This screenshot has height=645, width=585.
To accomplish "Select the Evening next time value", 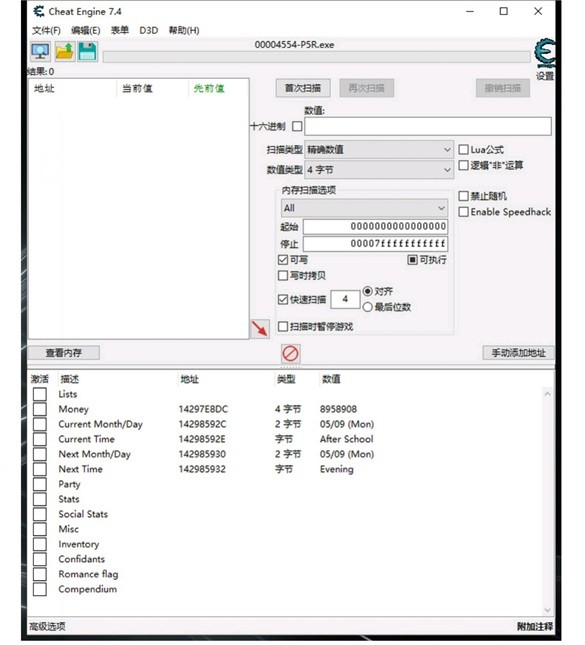I will [x=337, y=469].
